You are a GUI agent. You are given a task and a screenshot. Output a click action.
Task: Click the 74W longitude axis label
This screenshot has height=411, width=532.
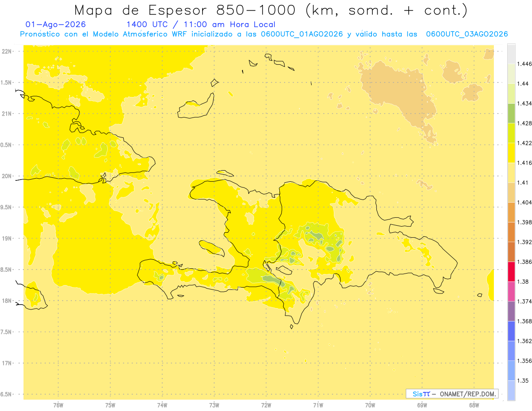162,405
